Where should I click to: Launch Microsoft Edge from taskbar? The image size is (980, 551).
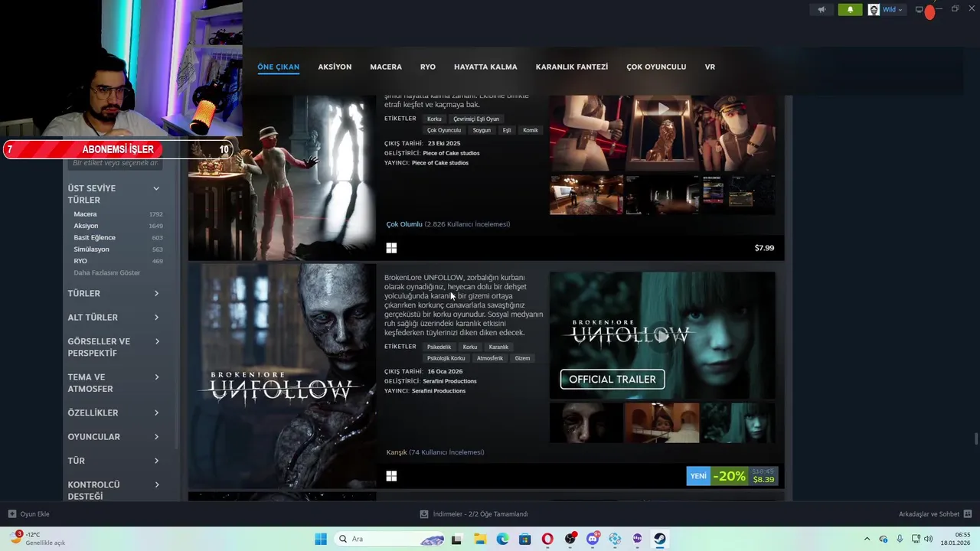pos(502,539)
